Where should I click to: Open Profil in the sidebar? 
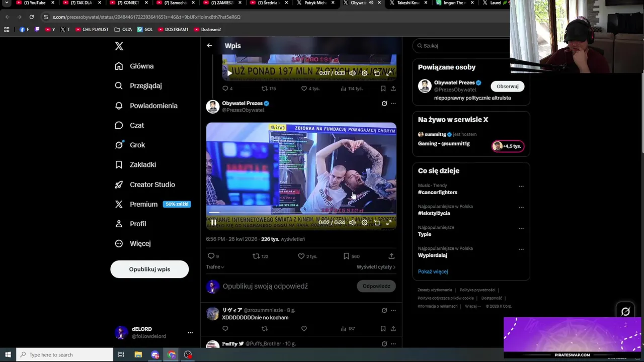click(130, 224)
